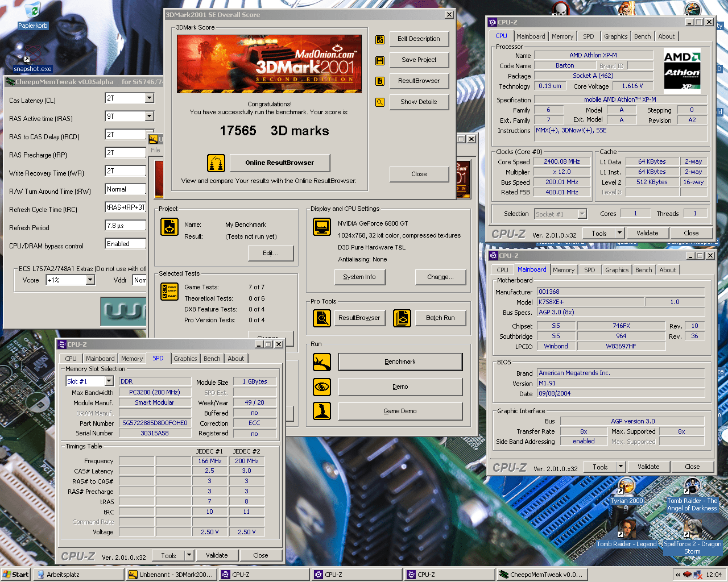
Task: Expand the hidden system tray icons arrow
Action: click(x=678, y=575)
